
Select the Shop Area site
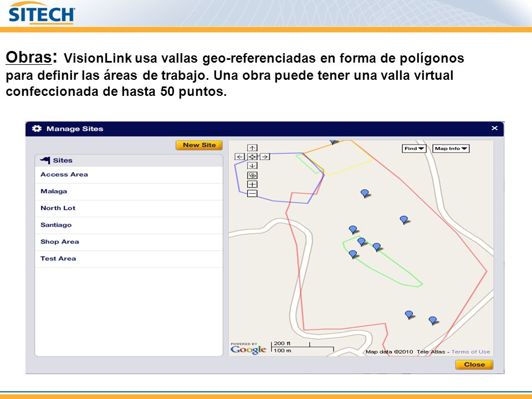pos(129,242)
